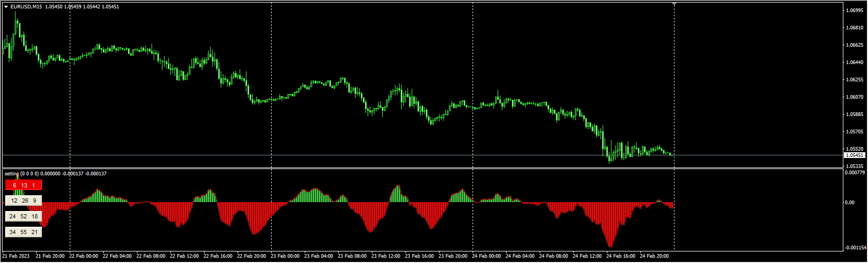Click the indicator label 'setting (0 0 0 0)'

point(21,174)
